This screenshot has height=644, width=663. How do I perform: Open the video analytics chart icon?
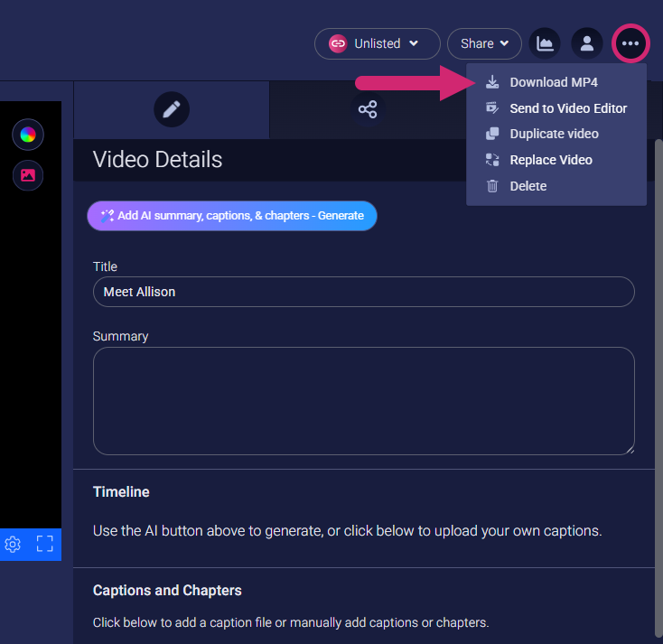point(545,43)
